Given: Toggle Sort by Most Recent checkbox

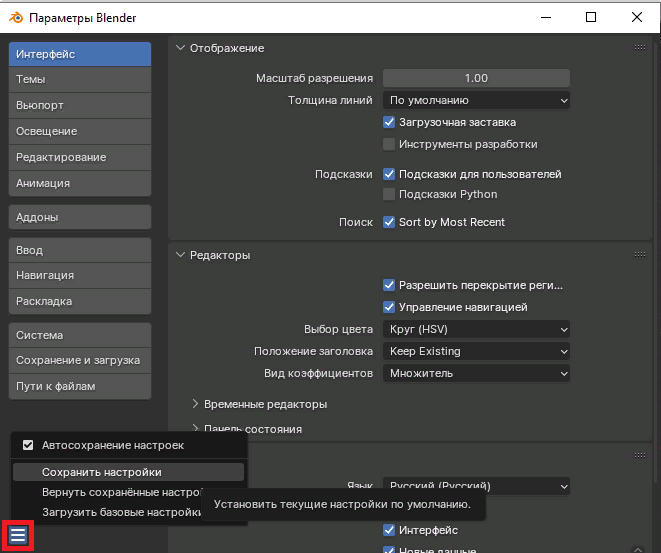Looking at the screenshot, I should click(x=389, y=222).
